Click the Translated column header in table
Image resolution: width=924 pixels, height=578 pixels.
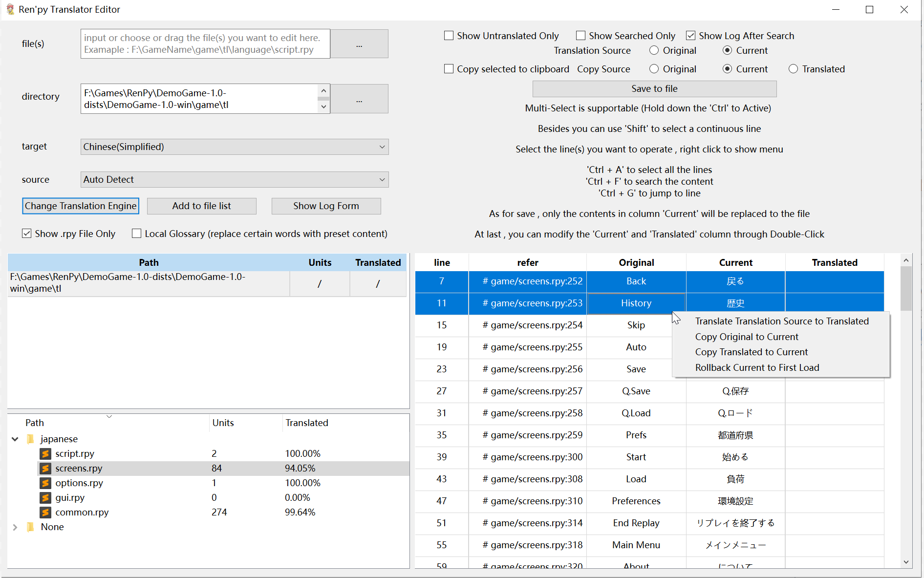pyautogui.click(x=835, y=262)
